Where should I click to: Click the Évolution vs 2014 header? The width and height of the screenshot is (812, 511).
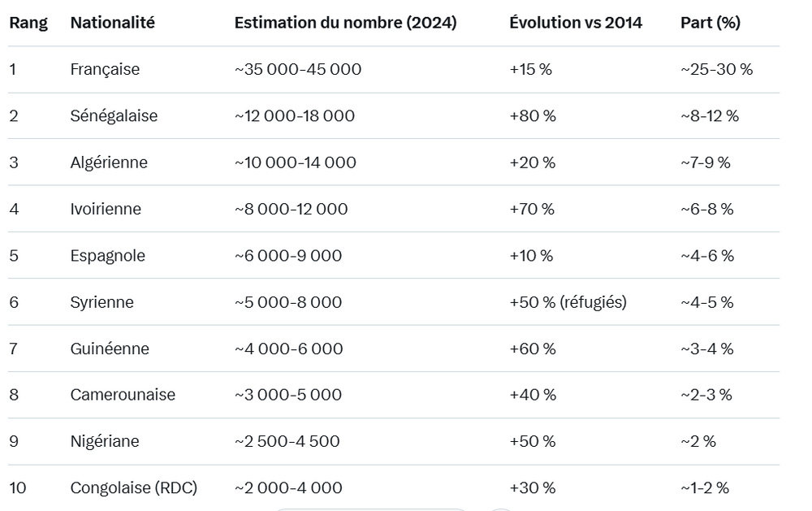click(x=576, y=23)
